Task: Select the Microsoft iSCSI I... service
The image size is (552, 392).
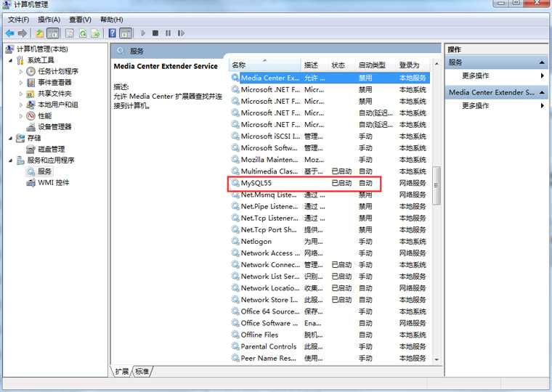Action: (330, 136)
